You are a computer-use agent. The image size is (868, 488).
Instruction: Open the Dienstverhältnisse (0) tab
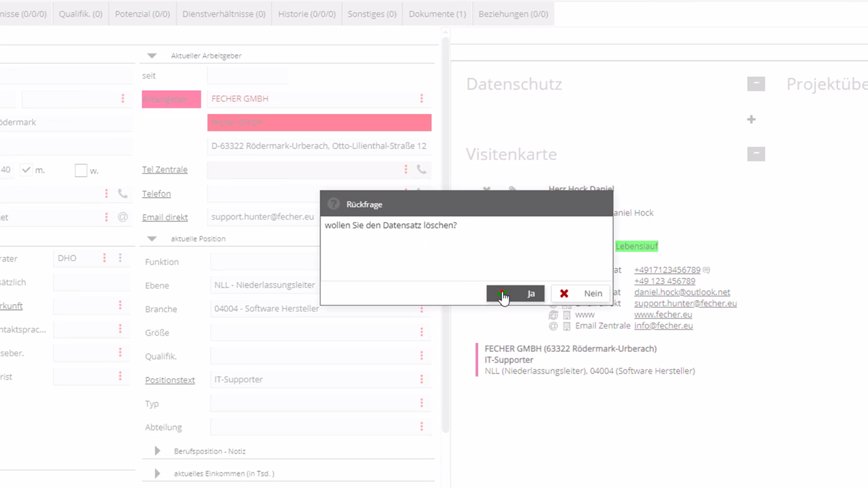tap(224, 14)
